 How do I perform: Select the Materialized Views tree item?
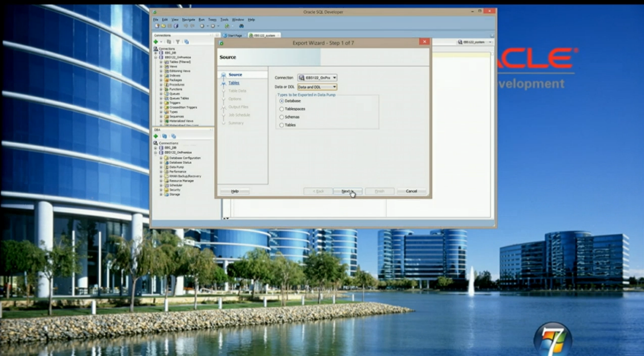coord(181,121)
